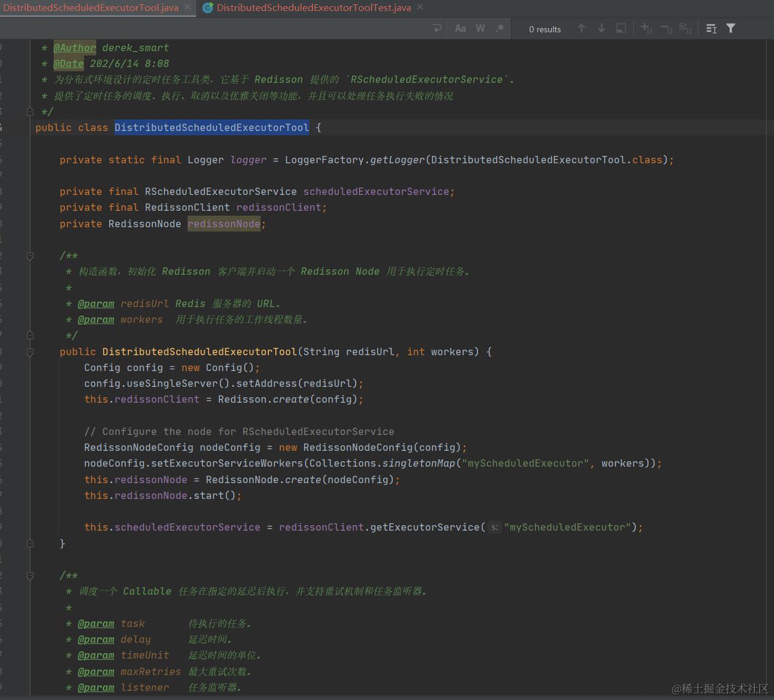
Task: Toggle Match Case (Aa) option
Action: coord(460,29)
